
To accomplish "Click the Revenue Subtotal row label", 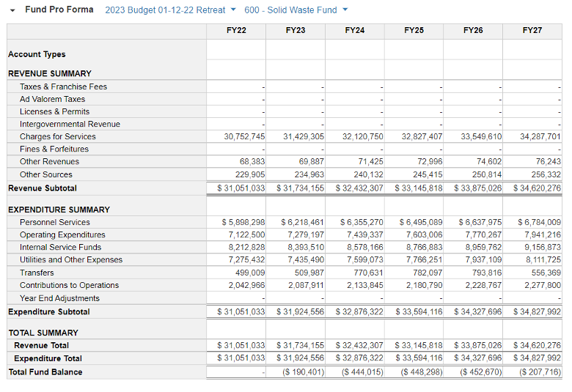I will [42, 188].
